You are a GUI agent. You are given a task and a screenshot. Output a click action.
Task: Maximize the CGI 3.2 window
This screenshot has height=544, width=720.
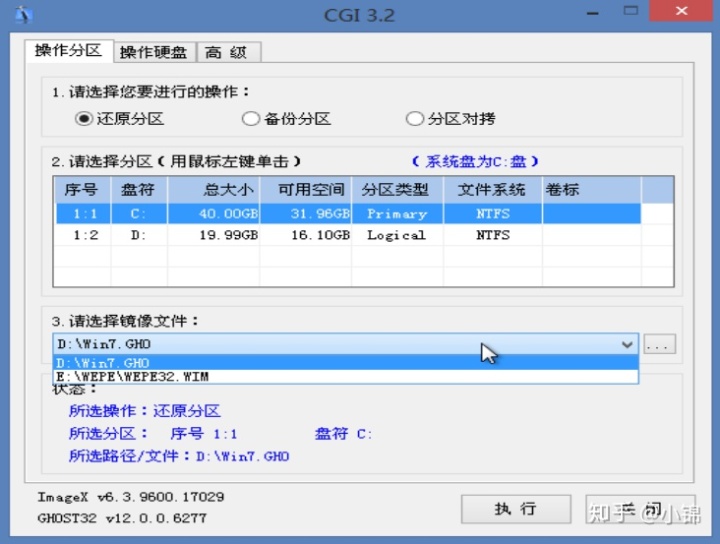(631, 11)
